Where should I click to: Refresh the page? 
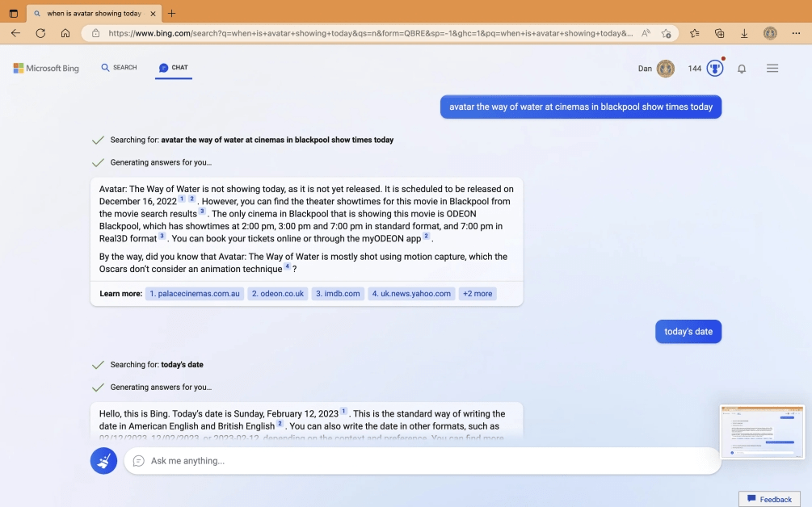pos(40,33)
